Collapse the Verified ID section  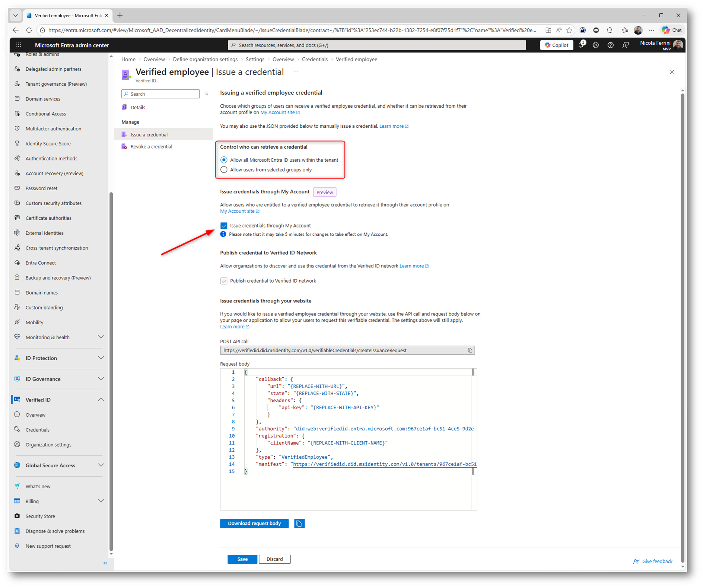point(101,400)
